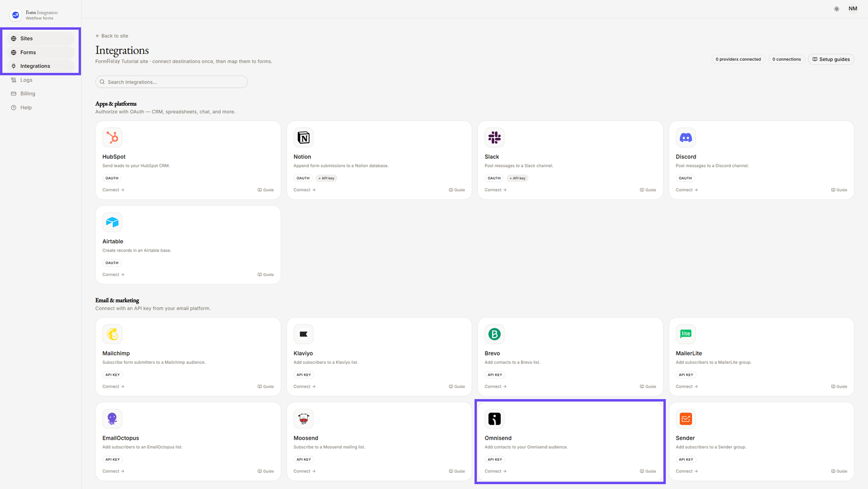Select Integrations in the sidebar
The width and height of the screenshot is (868, 489).
pos(41,66)
